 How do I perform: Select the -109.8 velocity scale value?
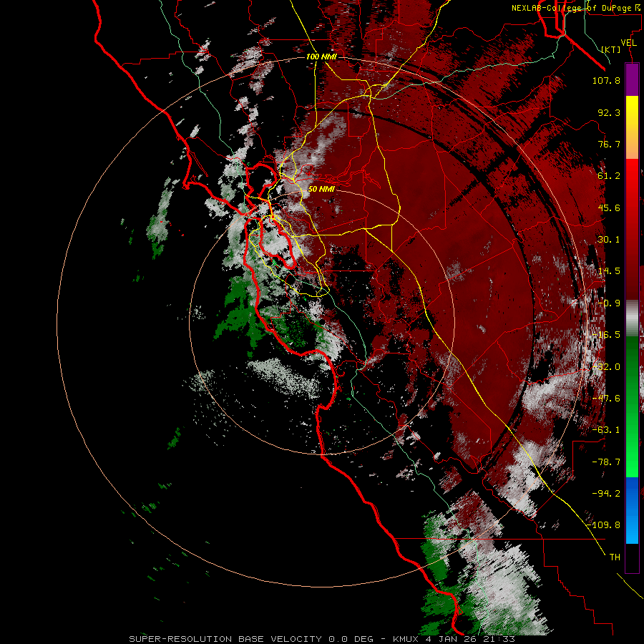click(603, 525)
